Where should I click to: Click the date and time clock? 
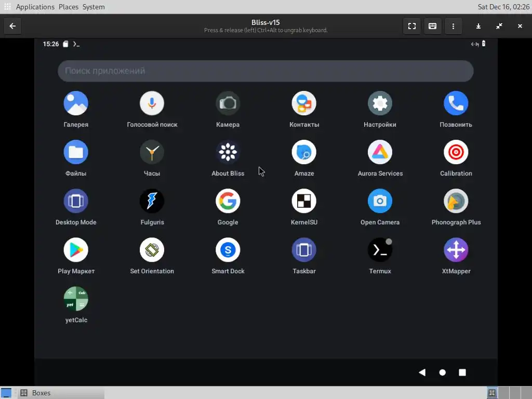pyautogui.click(x=503, y=7)
